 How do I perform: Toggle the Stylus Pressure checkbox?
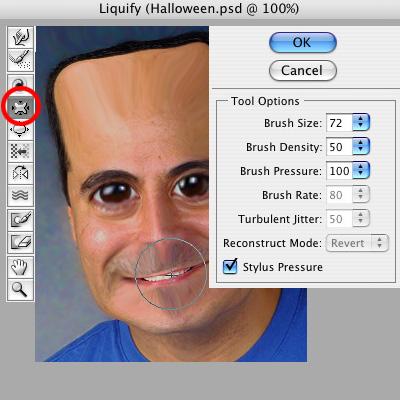coord(230,266)
